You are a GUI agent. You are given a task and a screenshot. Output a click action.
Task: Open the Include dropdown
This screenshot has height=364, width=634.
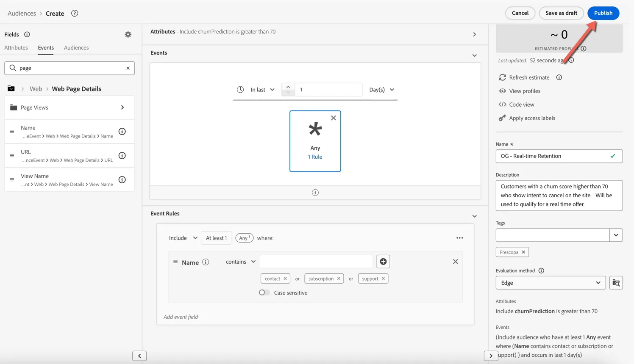[x=183, y=238]
